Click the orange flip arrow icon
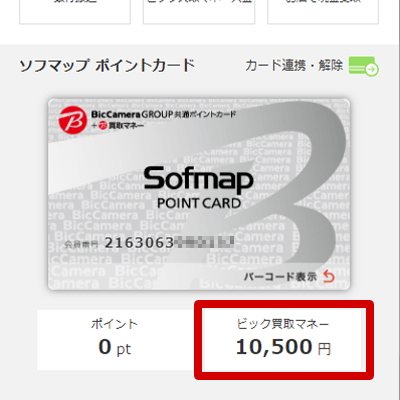 (x=329, y=276)
